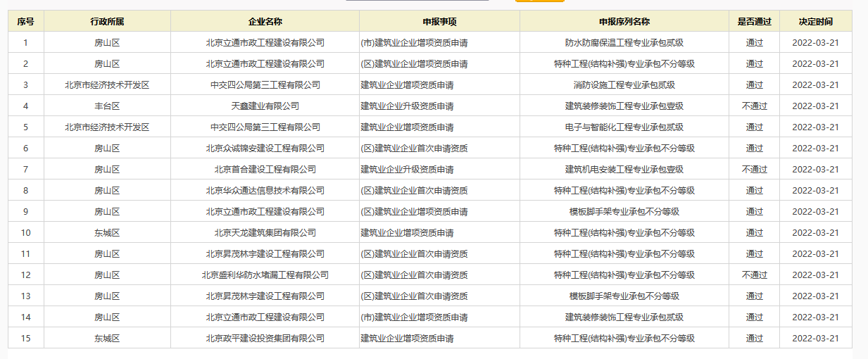Select the 北京政平建设投资集团有限公司 cell
868x359 pixels.
265,339
